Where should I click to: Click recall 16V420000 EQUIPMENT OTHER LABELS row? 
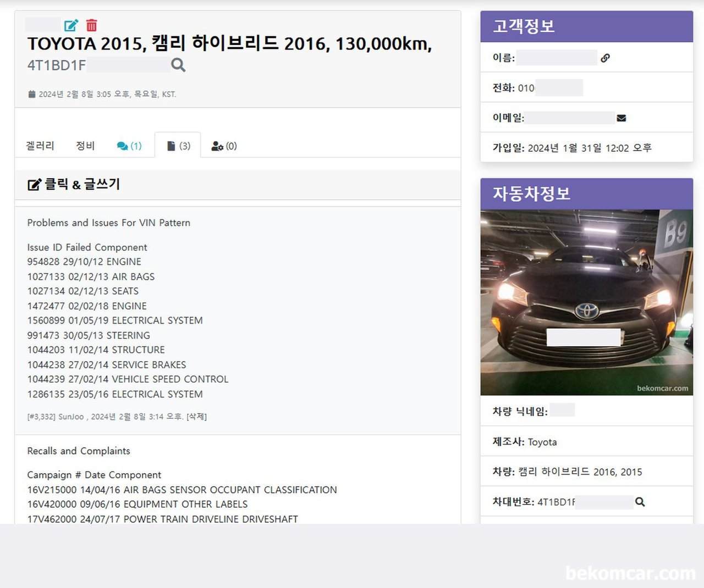[x=137, y=504]
